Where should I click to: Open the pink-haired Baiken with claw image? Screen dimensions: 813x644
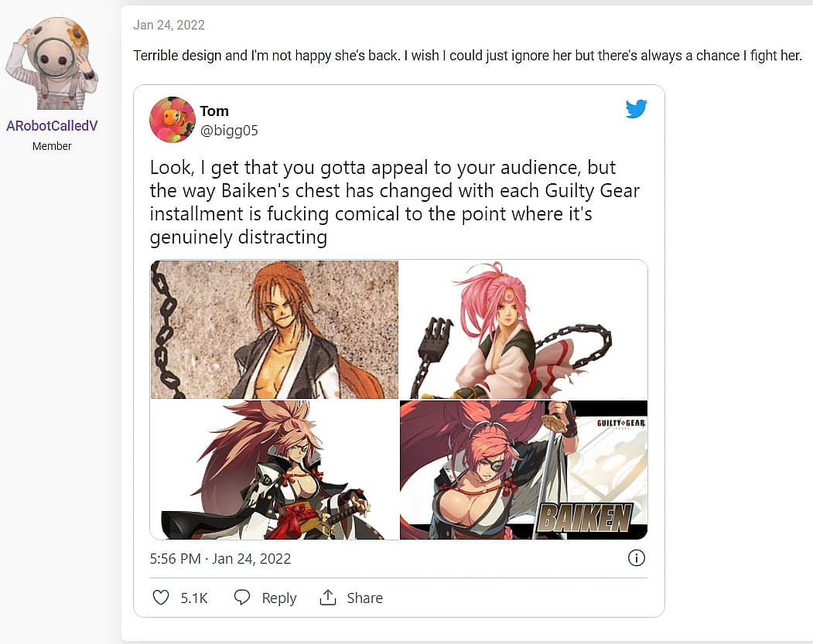[524, 329]
